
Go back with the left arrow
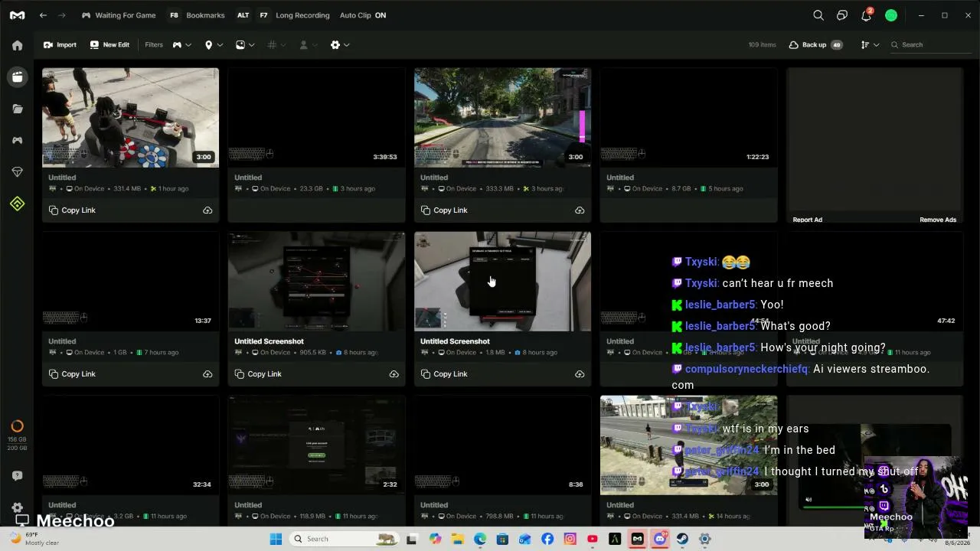(x=43, y=15)
